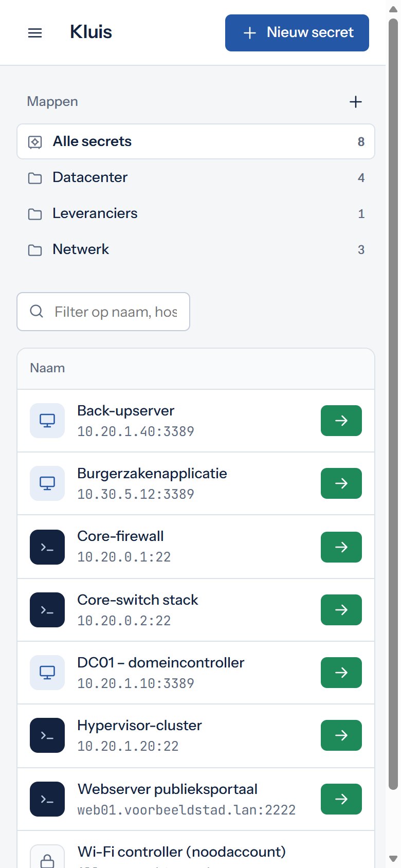Focus the filter search field
The image size is (401, 868).
pyautogui.click(x=103, y=312)
